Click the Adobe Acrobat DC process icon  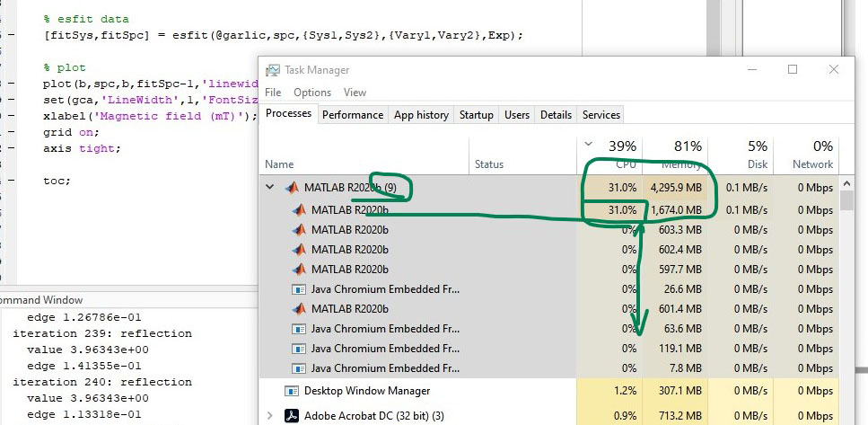tap(292, 415)
